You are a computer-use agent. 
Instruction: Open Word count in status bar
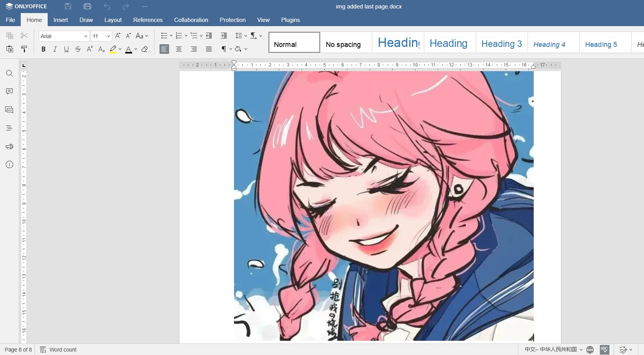[x=58, y=350]
